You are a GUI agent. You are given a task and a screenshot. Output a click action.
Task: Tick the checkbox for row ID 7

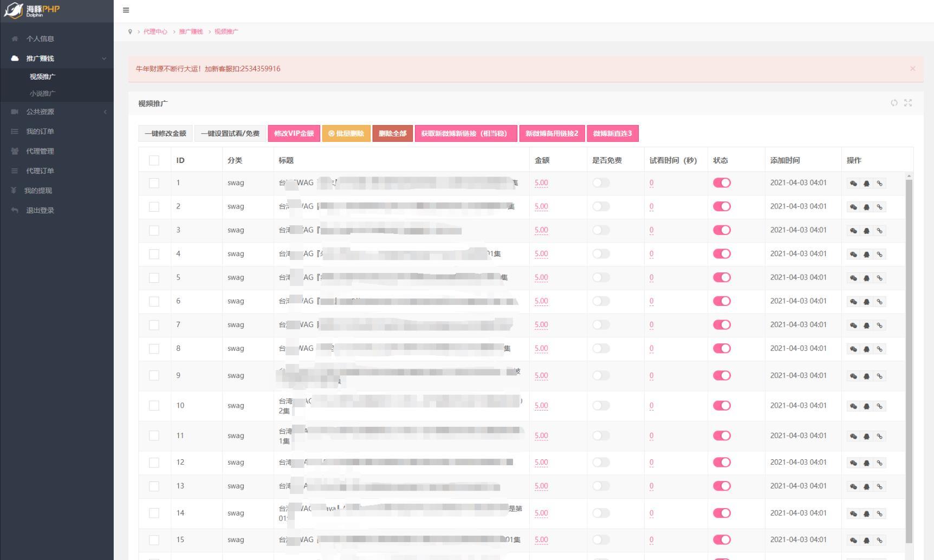pos(154,325)
